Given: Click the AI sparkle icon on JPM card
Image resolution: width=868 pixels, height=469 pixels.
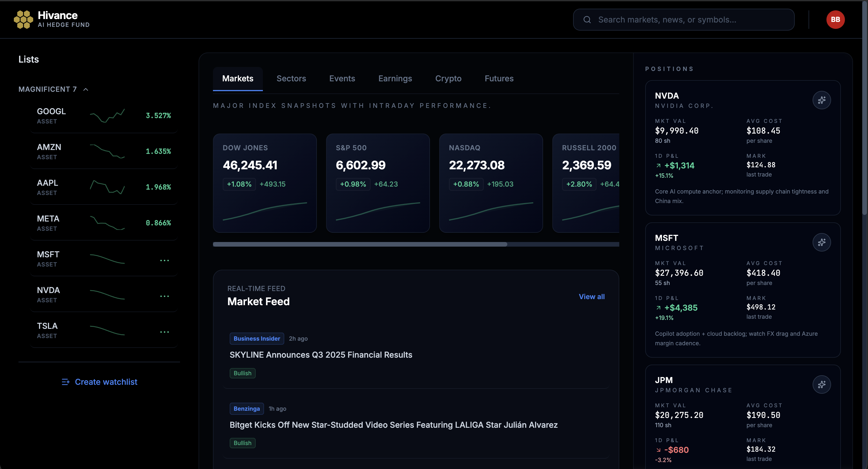Looking at the screenshot, I should (821, 384).
